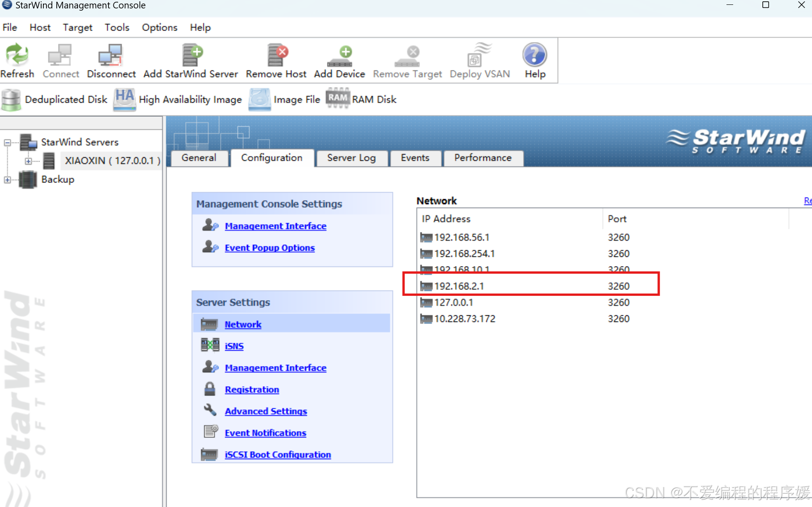Open the iSCSI Boot Configuration link

pyautogui.click(x=278, y=455)
